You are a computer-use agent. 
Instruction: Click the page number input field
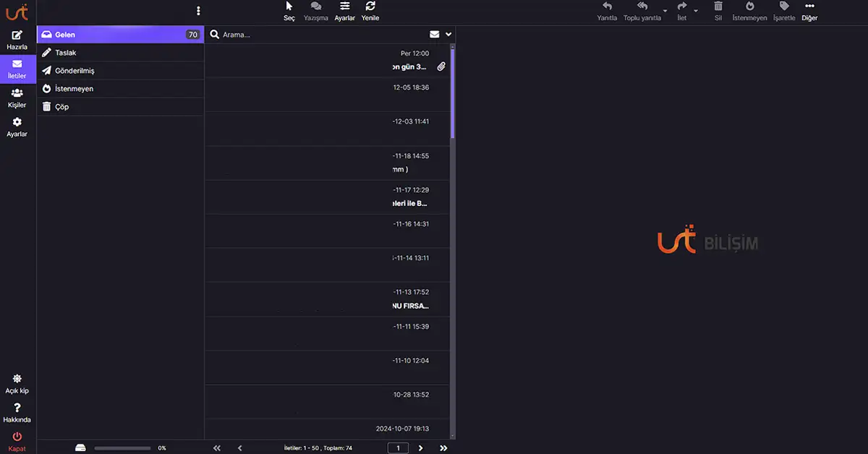398,447
